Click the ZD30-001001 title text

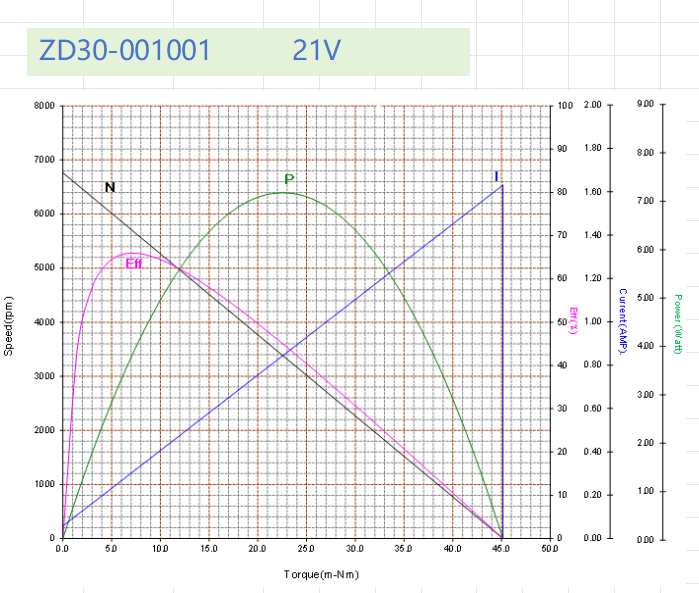tap(125, 51)
